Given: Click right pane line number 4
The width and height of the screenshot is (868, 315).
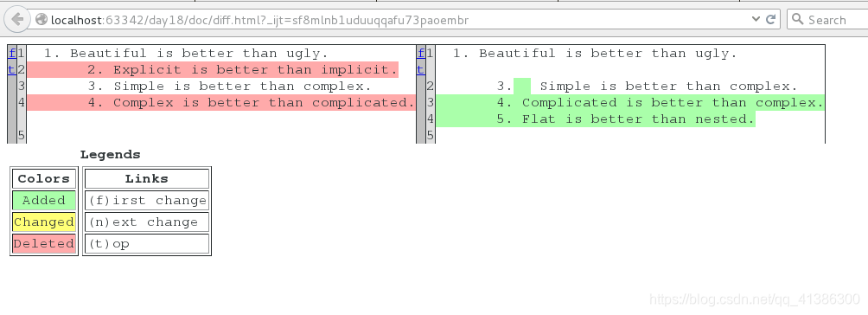Looking at the screenshot, I should [431, 119].
